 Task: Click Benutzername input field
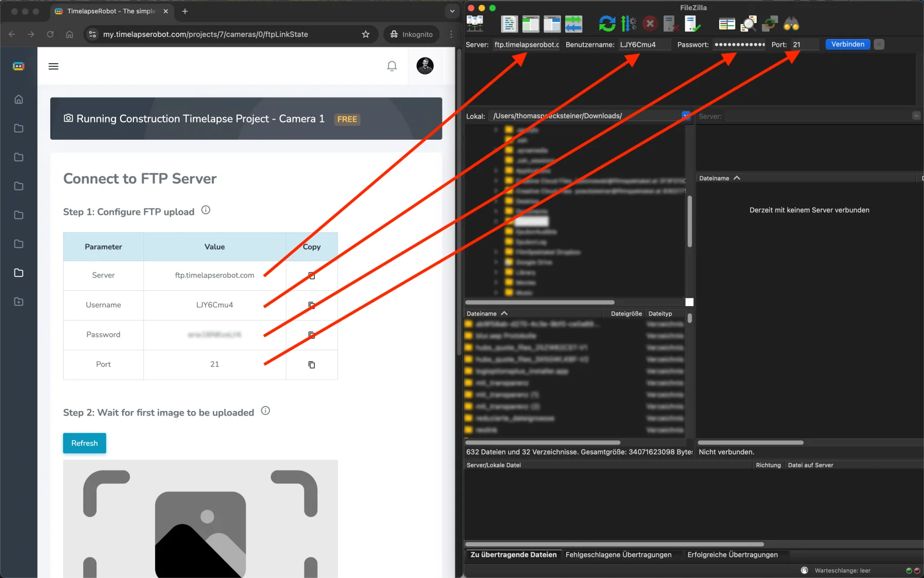pos(644,45)
